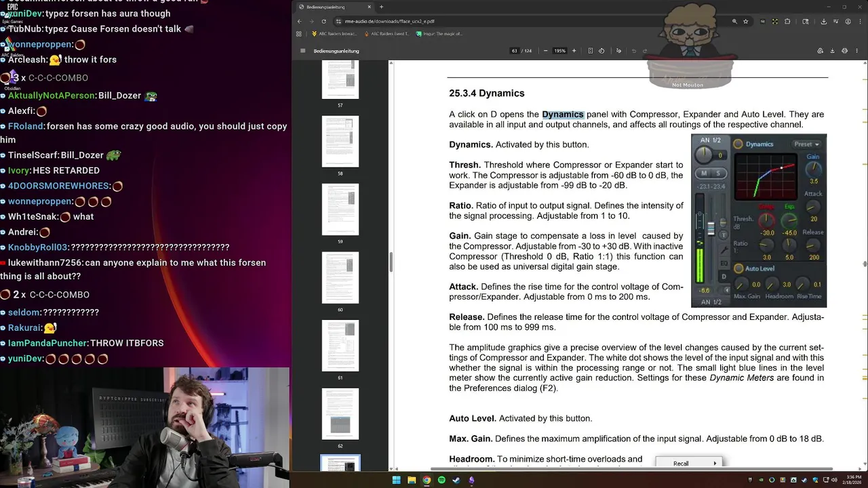Screen dimensions: 868x488
Task: Open Steam from the taskbar
Action: 456,480
